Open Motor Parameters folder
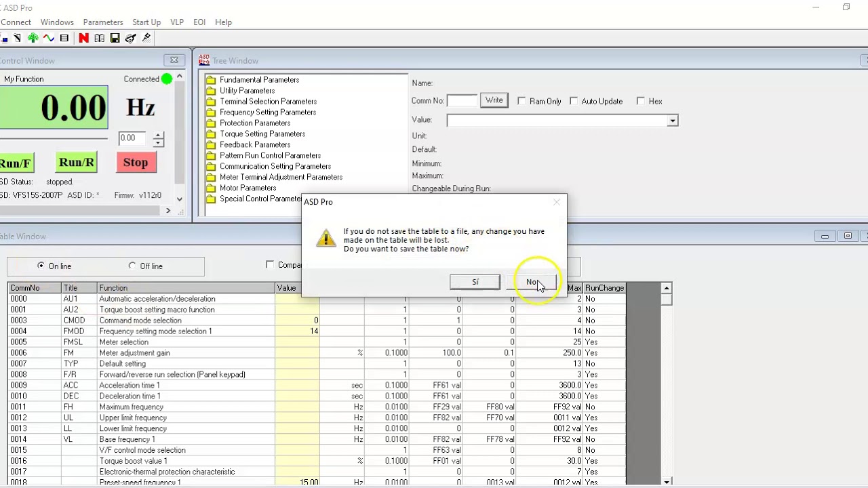Viewport: 868px width, 488px height. pos(248,188)
